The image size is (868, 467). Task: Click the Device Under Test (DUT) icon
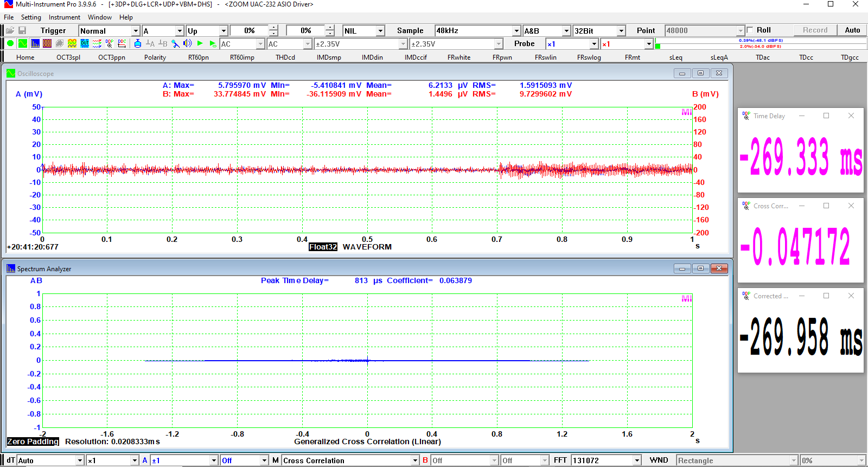click(85, 43)
